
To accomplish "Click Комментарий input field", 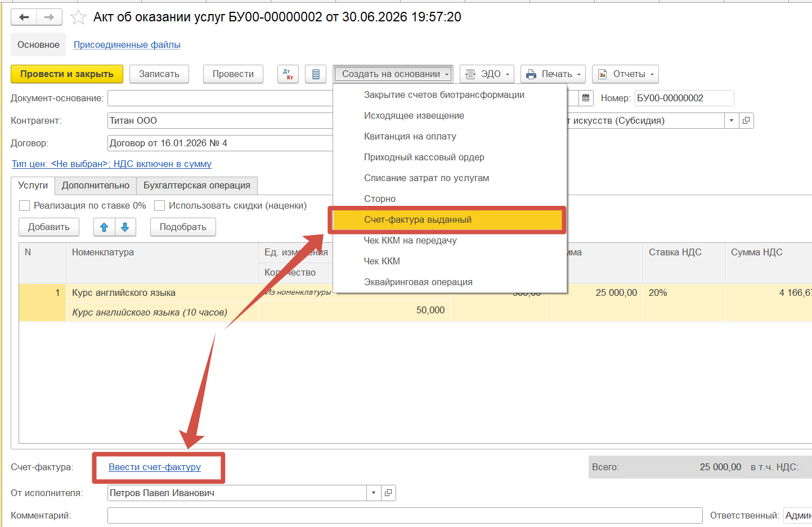I will (405, 515).
